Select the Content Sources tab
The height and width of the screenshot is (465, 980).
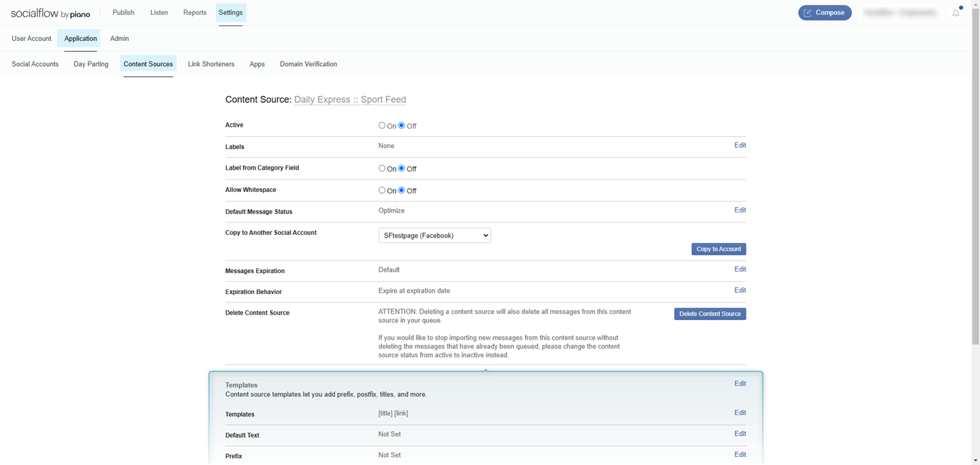point(148,64)
